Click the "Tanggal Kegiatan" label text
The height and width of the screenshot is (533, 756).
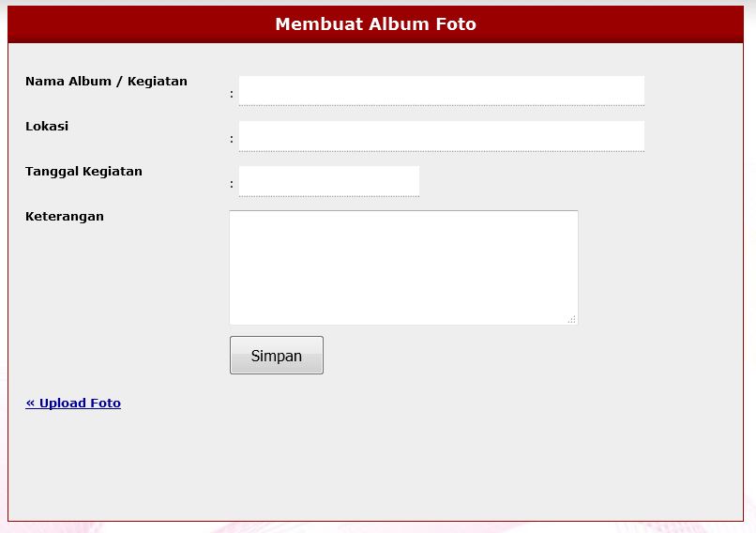[x=83, y=172]
